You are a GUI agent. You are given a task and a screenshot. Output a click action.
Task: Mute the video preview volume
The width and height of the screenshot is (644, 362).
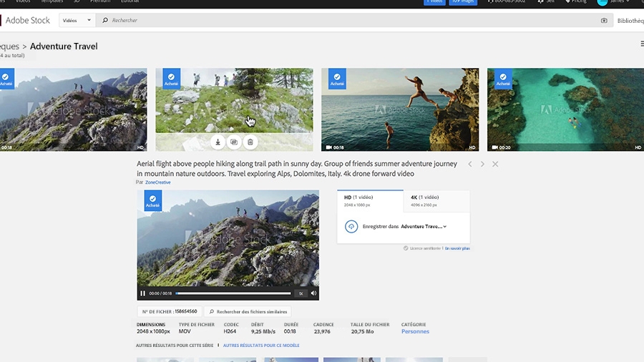click(x=313, y=293)
